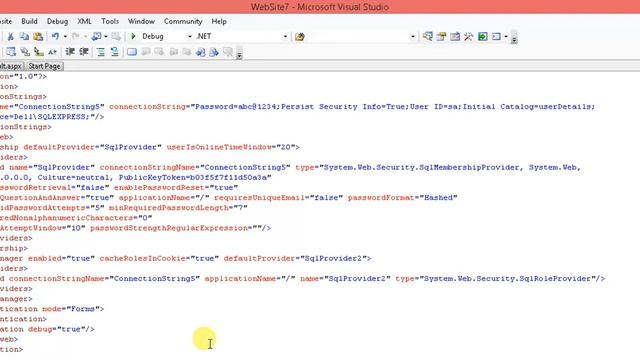Image resolution: width=640 pixels, height=360 pixels.
Task: Click the "System.Web.Security.SqlRoleProvider" value
Action: point(507,278)
